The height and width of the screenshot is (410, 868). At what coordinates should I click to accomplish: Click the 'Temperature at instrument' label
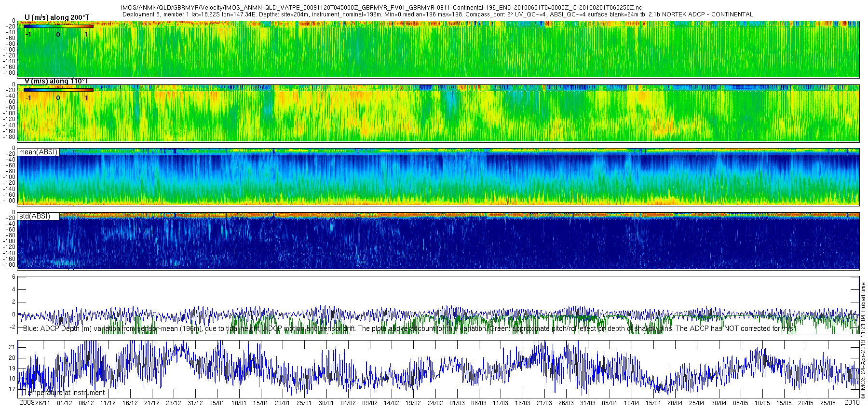click(x=63, y=393)
